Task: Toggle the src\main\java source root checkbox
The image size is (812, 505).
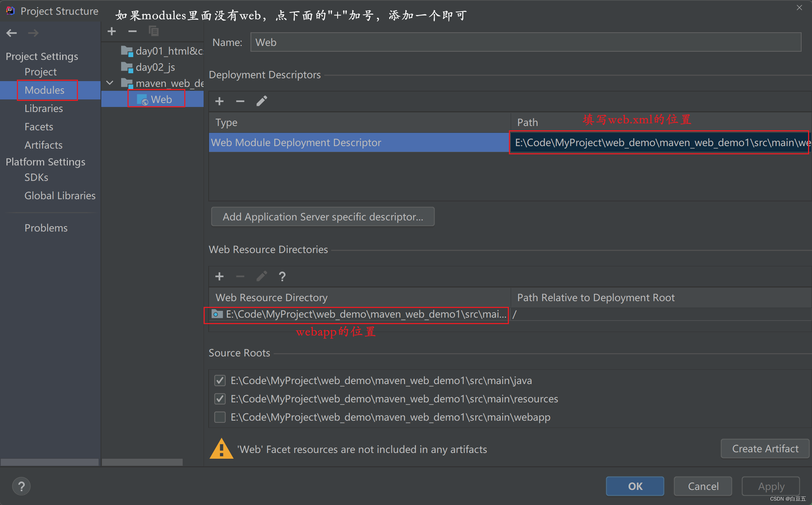Action: tap(220, 380)
